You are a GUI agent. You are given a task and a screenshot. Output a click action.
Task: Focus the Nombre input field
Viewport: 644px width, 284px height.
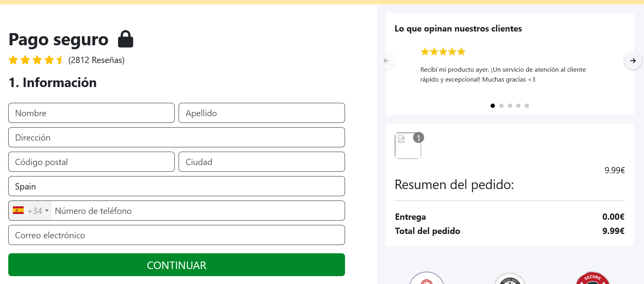coord(91,113)
